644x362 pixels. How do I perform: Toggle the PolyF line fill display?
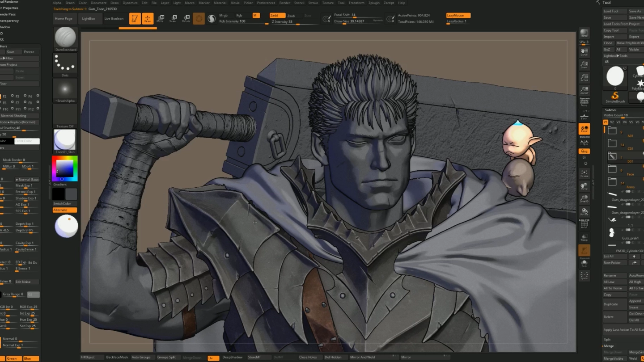click(584, 224)
